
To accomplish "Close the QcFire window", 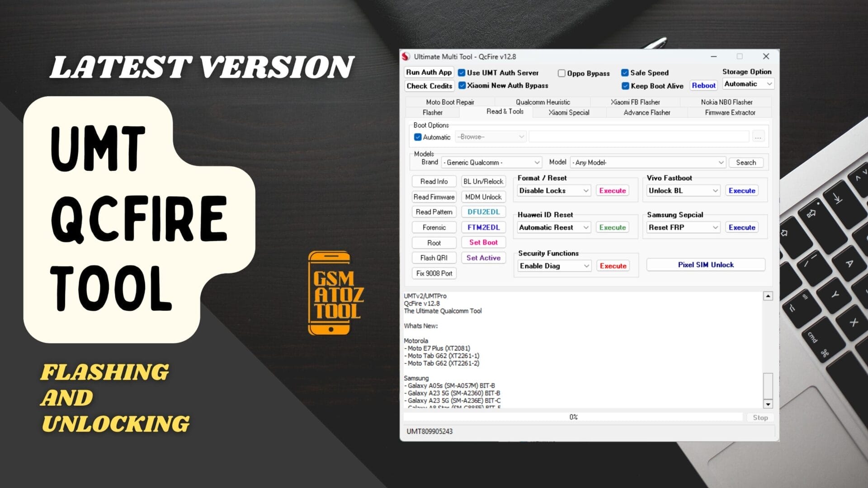I will tap(766, 56).
